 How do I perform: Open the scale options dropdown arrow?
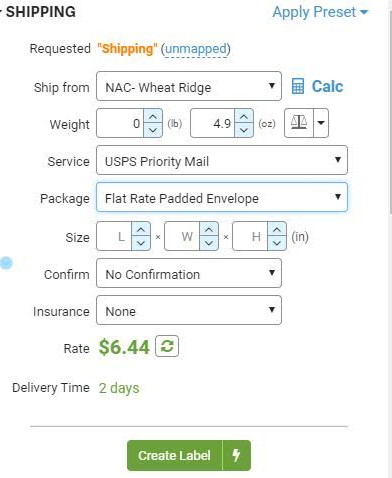tap(321, 123)
